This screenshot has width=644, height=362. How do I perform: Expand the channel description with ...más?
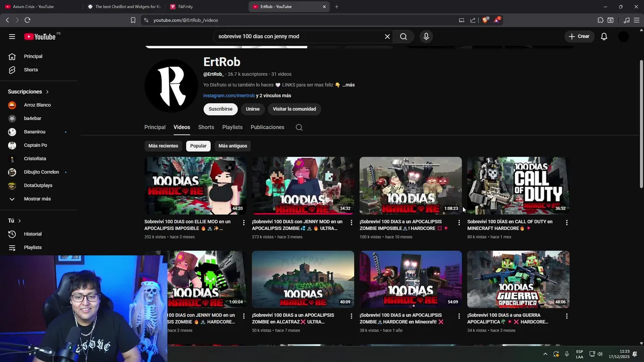(349, 85)
